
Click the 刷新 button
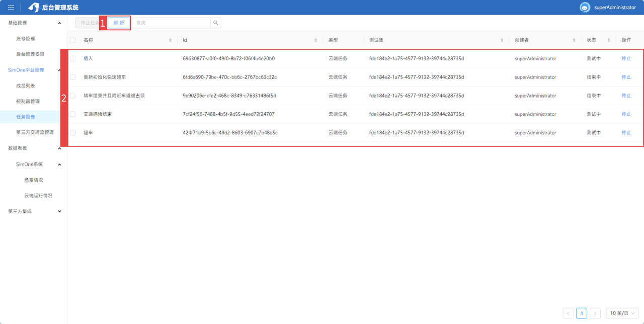119,23
